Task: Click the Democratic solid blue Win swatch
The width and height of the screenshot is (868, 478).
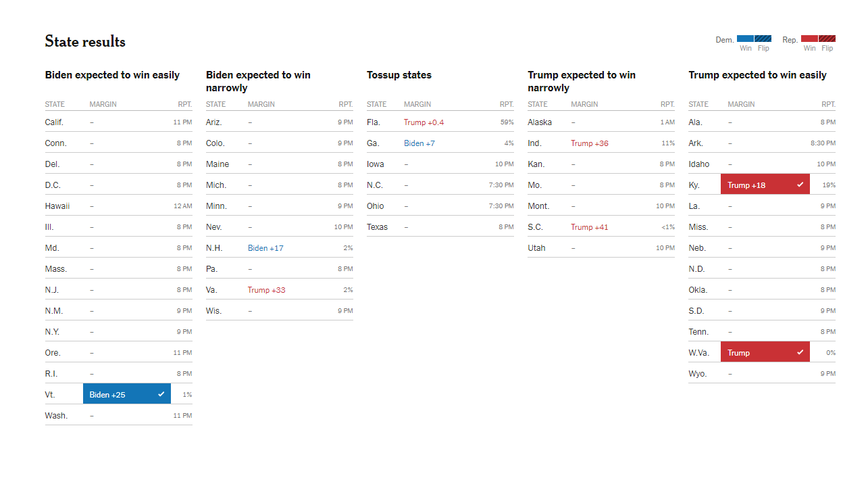Action: (745, 39)
